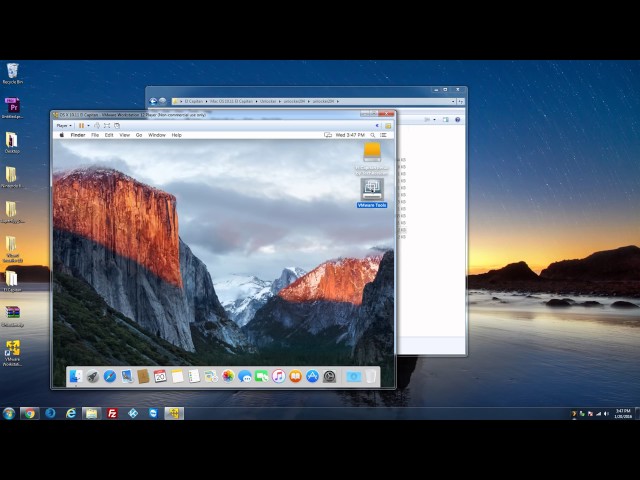Open the Trash in the dock
Viewport: 640px width, 480px height.
coord(371,376)
